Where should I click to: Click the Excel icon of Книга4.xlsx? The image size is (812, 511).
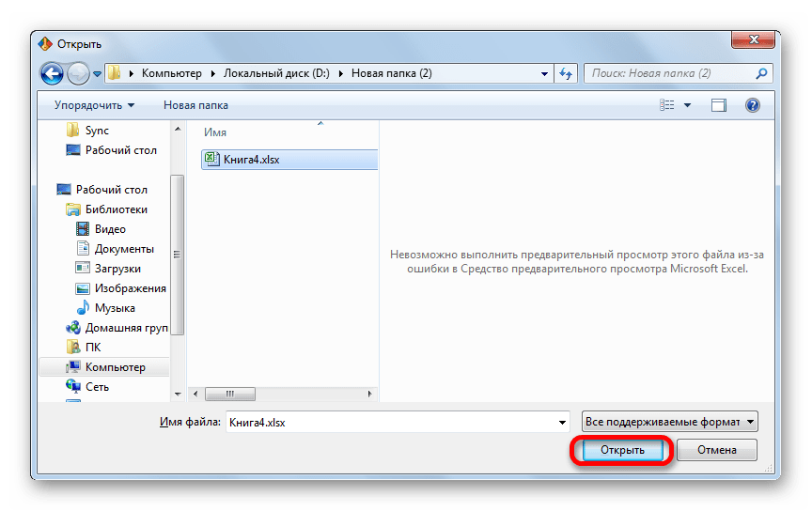click(x=211, y=159)
